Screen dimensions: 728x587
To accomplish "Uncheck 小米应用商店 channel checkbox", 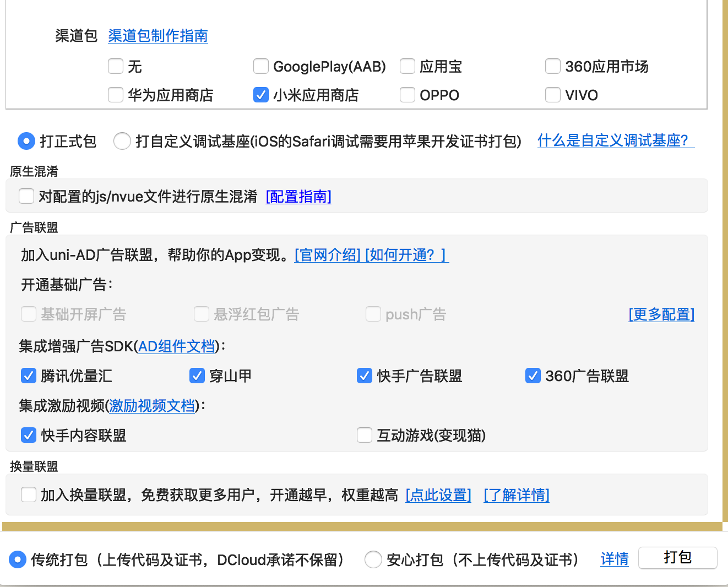I will tap(261, 95).
